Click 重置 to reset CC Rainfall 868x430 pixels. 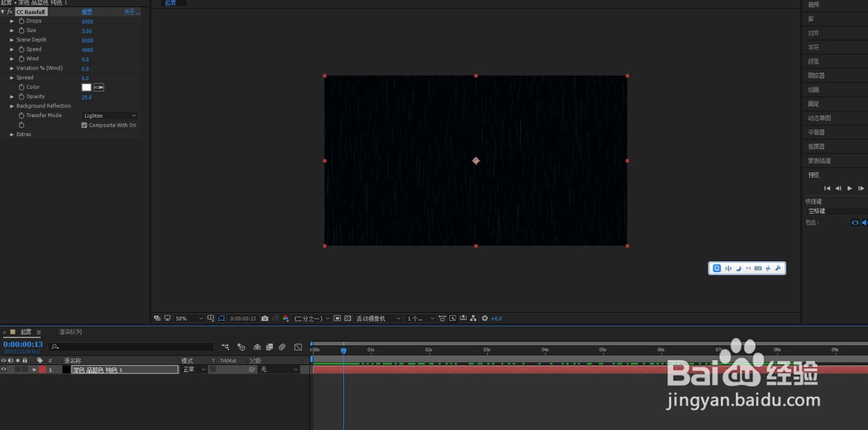[x=87, y=12]
